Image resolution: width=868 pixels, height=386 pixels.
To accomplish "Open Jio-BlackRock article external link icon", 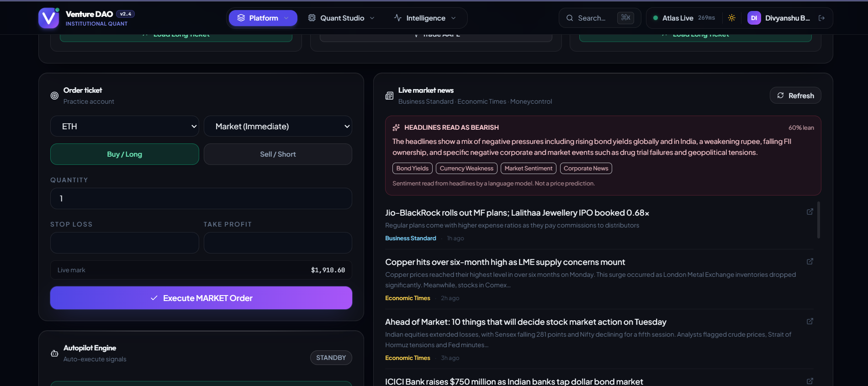I will (x=810, y=212).
